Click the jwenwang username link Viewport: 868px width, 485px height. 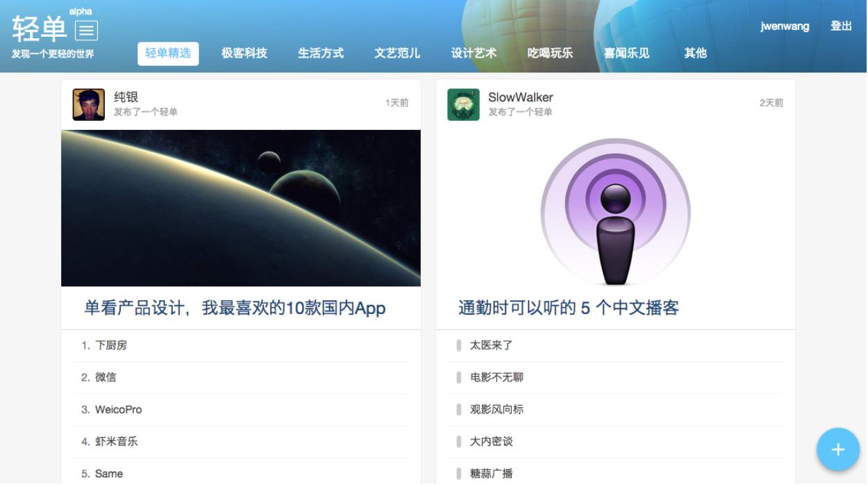(x=785, y=26)
